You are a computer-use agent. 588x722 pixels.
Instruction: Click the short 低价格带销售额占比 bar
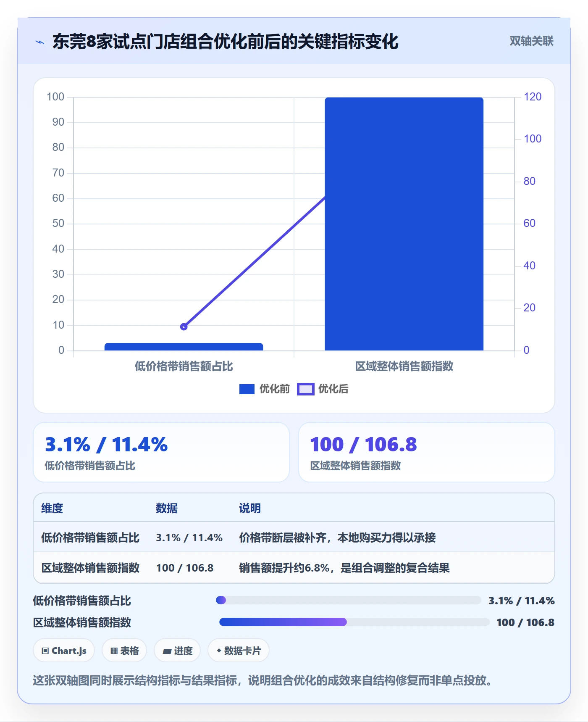[x=184, y=347]
